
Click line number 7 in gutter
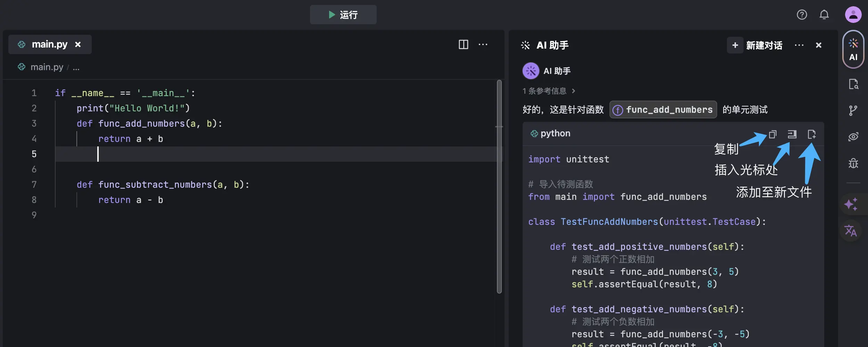(34, 185)
